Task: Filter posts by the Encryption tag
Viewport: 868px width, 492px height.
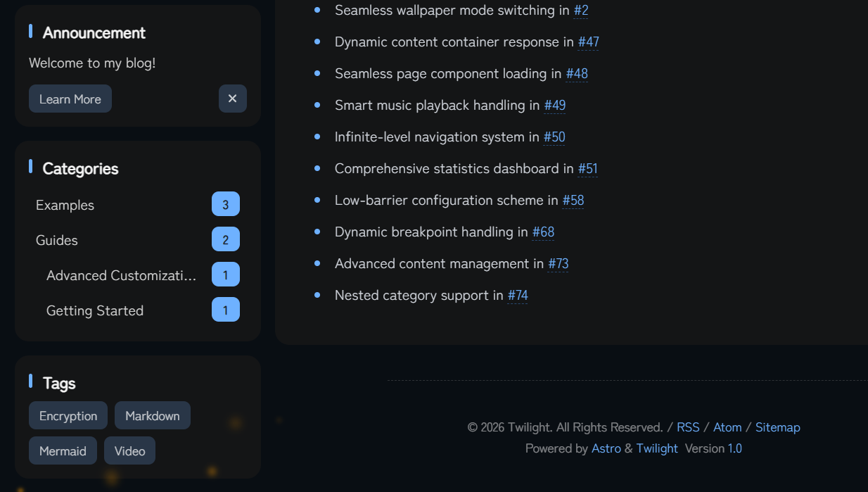Action: pos(68,415)
